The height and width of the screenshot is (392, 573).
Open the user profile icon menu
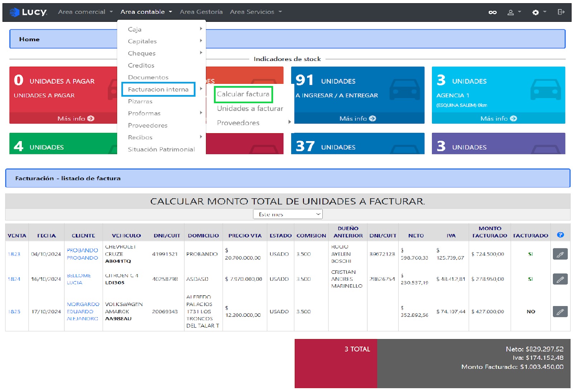tap(514, 12)
